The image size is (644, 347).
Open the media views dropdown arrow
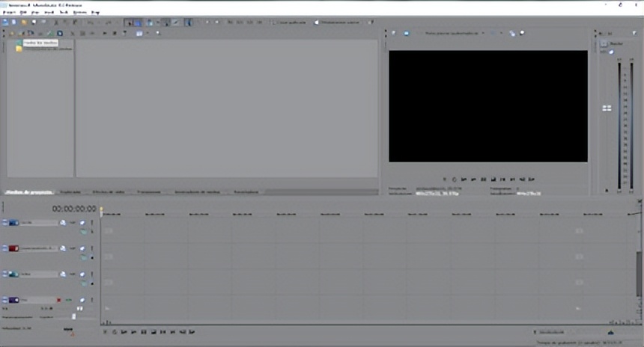[148, 33]
